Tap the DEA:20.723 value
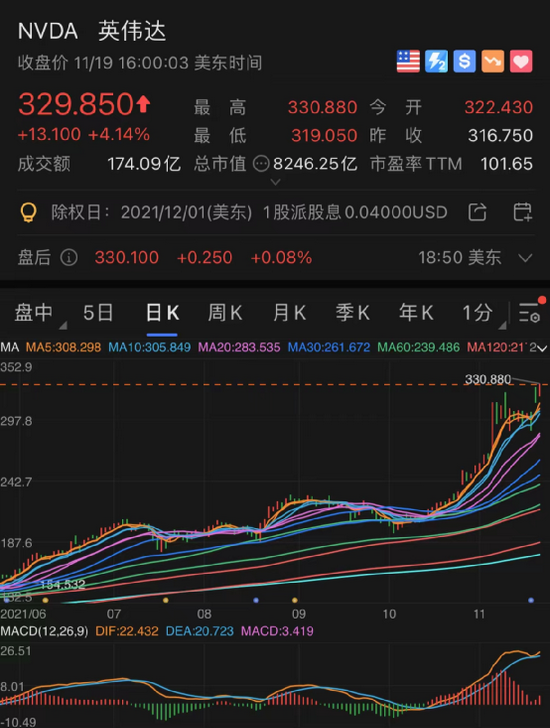Viewport: 550px width, 728px height. [x=200, y=631]
